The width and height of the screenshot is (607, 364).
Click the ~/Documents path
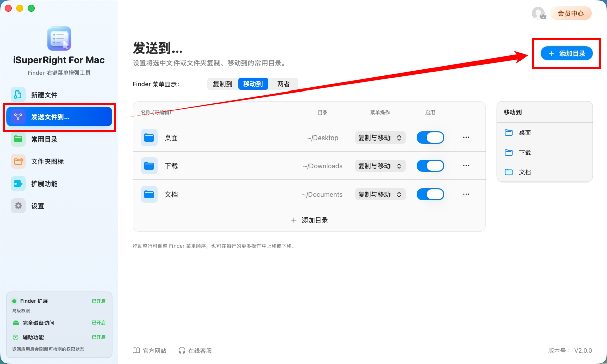(322, 194)
